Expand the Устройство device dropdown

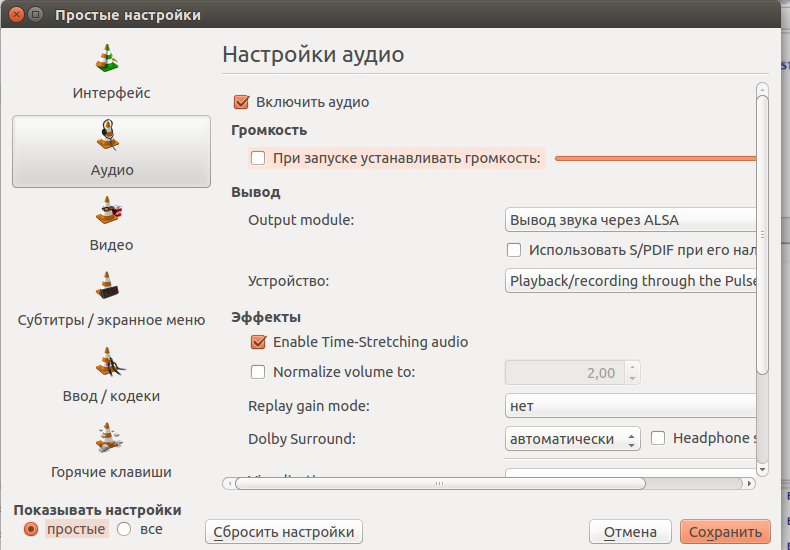click(630, 281)
